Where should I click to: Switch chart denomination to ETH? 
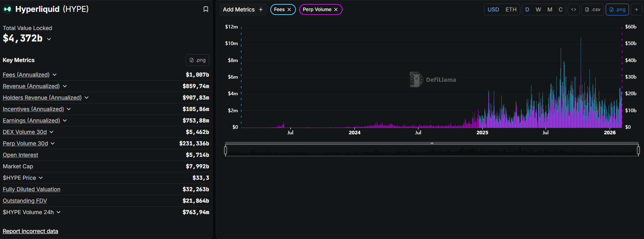click(x=511, y=9)
